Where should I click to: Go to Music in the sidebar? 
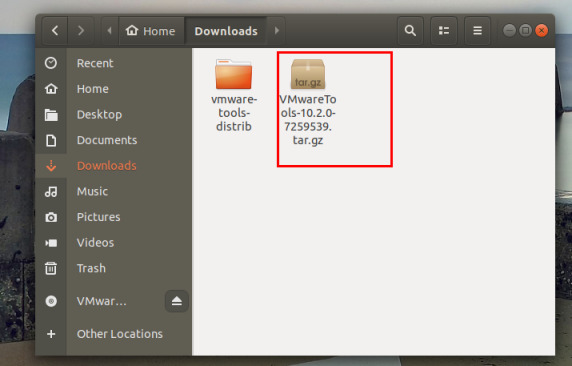point(92,192)
